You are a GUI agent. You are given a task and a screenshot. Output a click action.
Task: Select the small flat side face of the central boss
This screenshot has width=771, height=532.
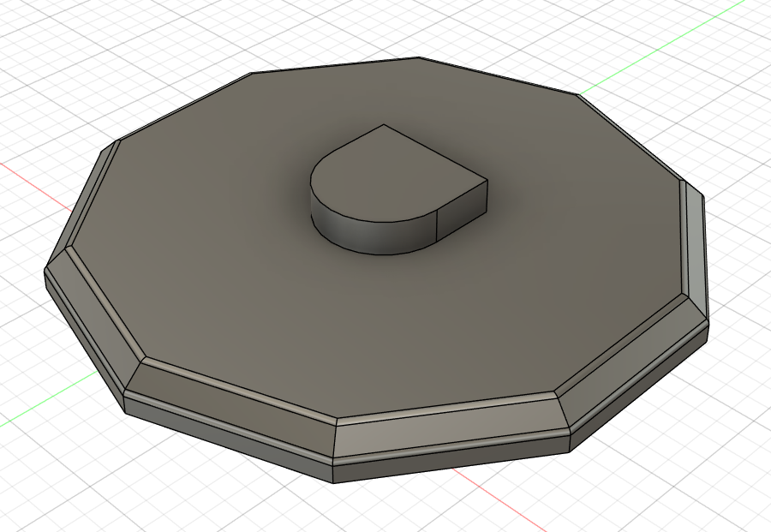[x=463, y=212]
